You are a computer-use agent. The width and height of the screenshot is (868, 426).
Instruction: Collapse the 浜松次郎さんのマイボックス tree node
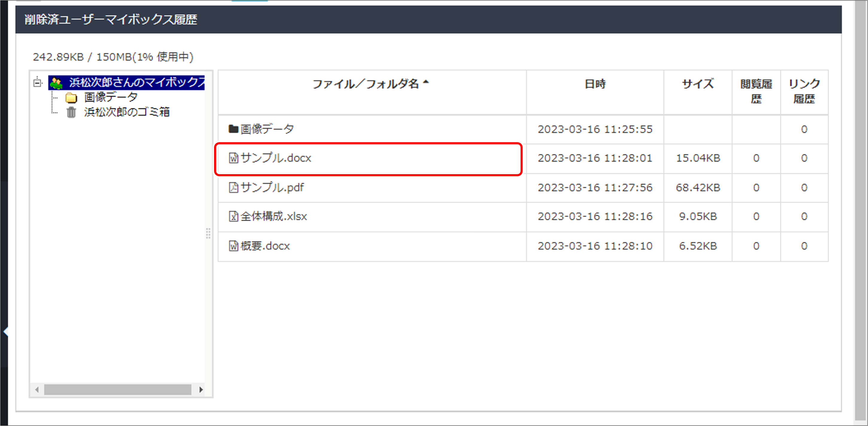[37, 82]
